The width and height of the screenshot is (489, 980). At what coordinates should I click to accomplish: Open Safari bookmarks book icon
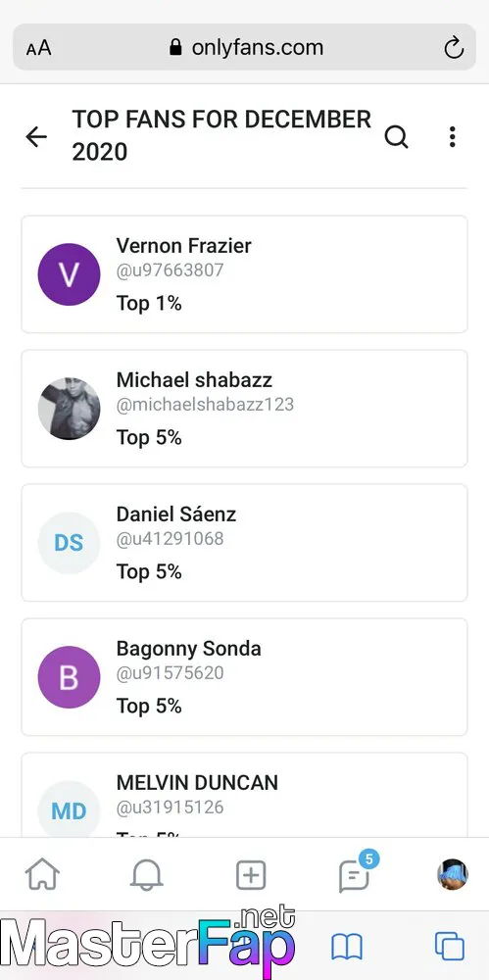347,947
